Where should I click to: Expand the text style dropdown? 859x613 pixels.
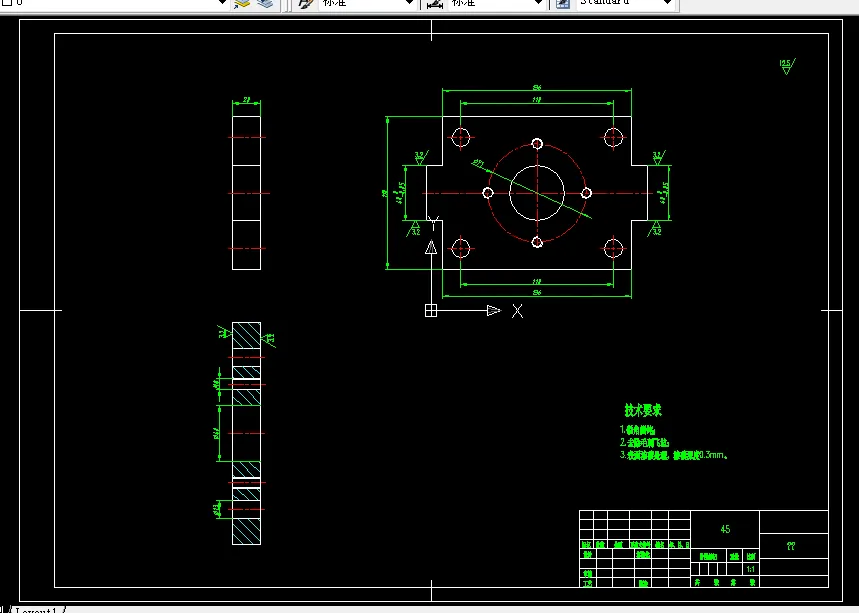coord(409,3)
